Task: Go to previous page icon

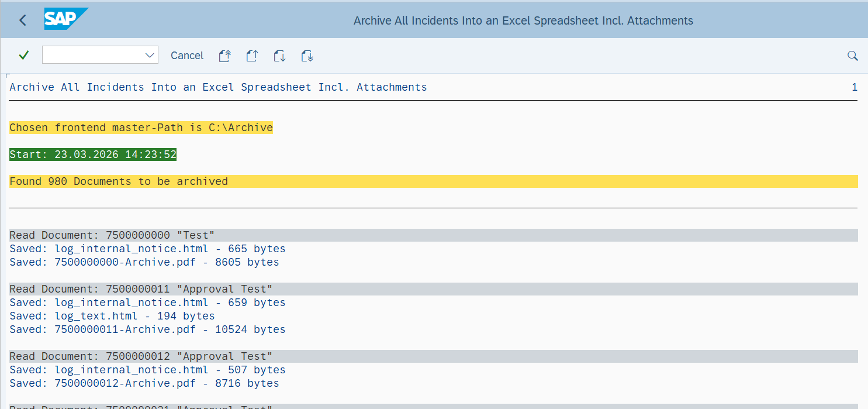Action: (x=252, y=56)
